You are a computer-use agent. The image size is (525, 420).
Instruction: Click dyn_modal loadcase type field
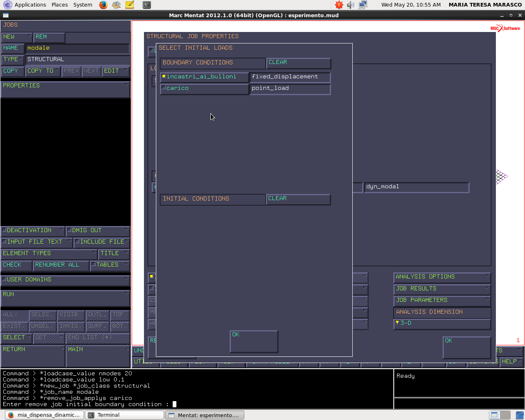[416, 187]
